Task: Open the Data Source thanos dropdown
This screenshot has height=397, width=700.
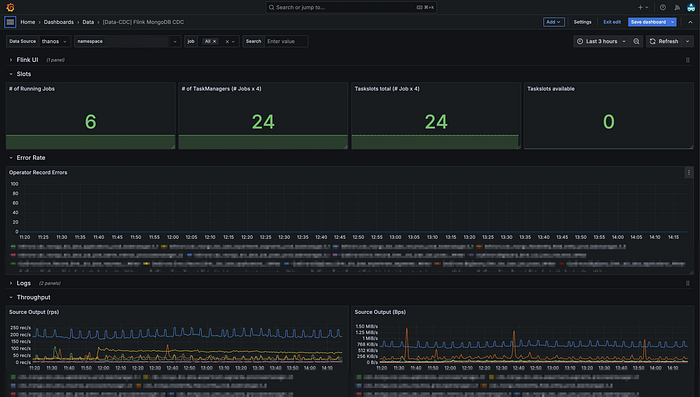Action: 54,41
